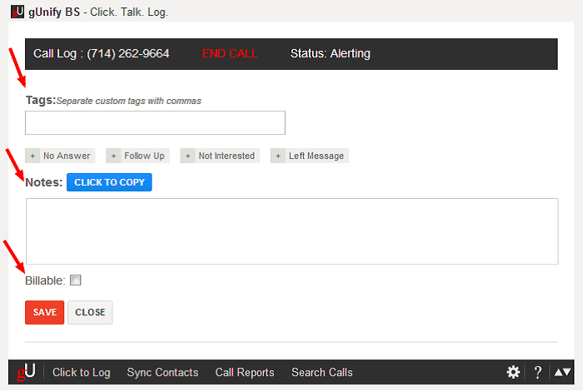Open Click to Log in bottom menu
586x392 pixels.
tap(81, 372)
